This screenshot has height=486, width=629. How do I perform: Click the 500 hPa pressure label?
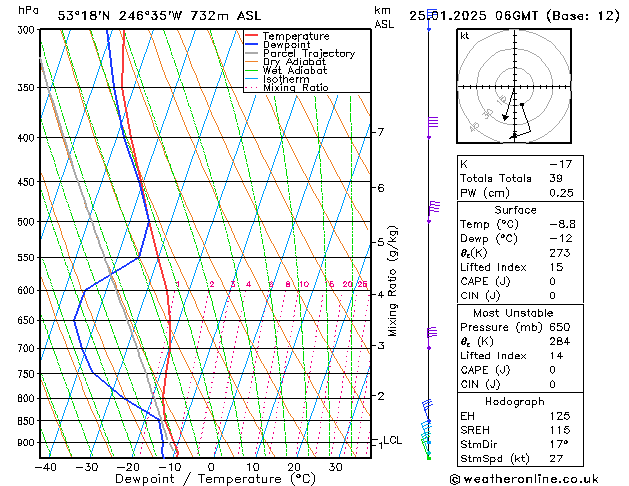28,222
